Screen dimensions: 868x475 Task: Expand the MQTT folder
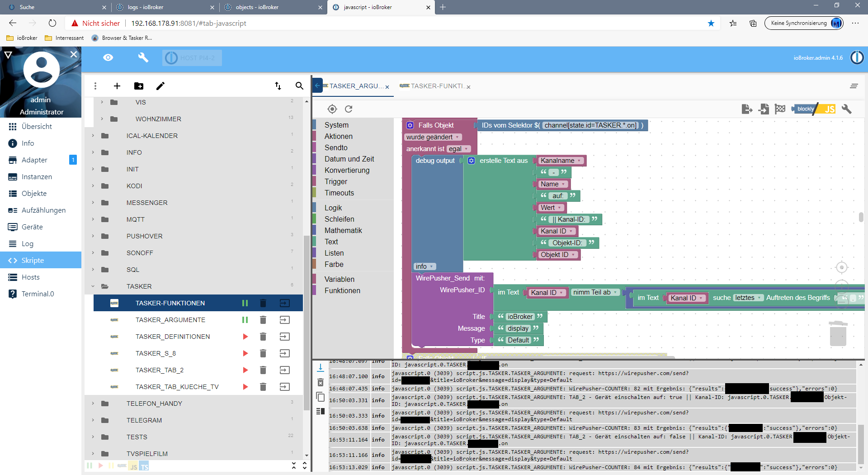[x=93, y=219]
